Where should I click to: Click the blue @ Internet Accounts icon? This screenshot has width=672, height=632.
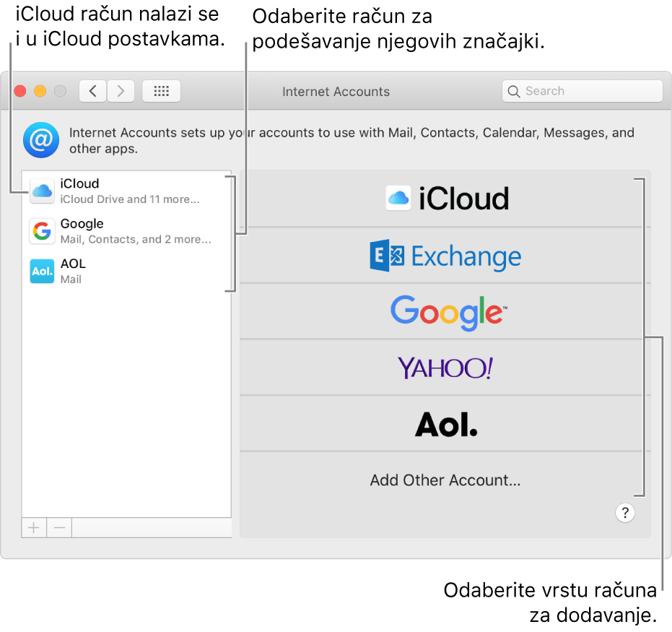pos(41,140)
